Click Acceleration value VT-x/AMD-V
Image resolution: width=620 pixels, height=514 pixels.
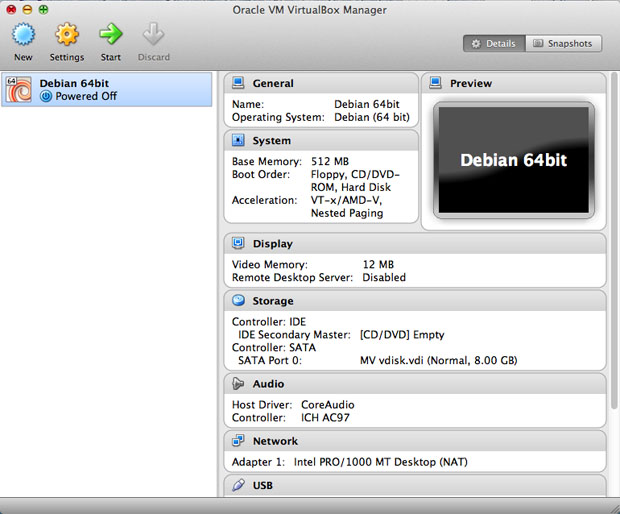(x=346, y=206)
